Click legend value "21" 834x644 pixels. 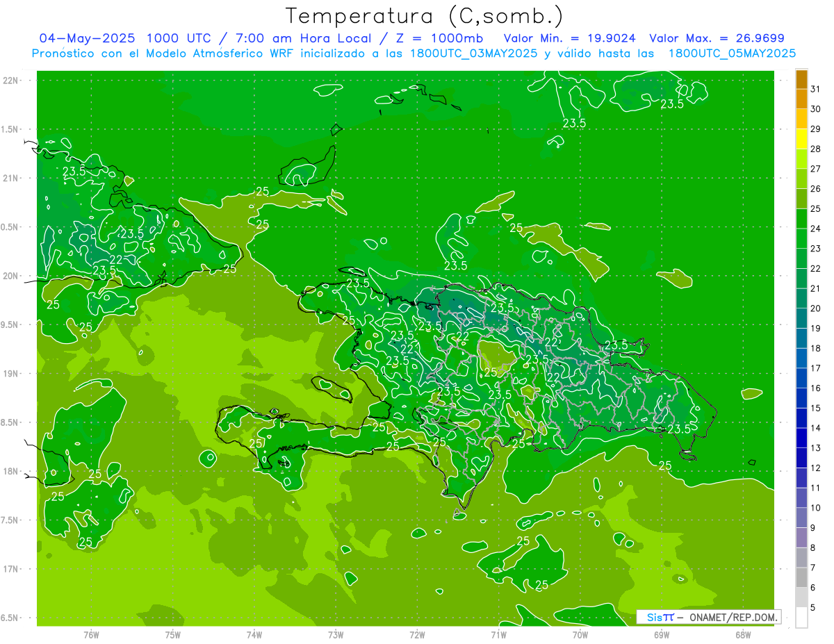816,288
